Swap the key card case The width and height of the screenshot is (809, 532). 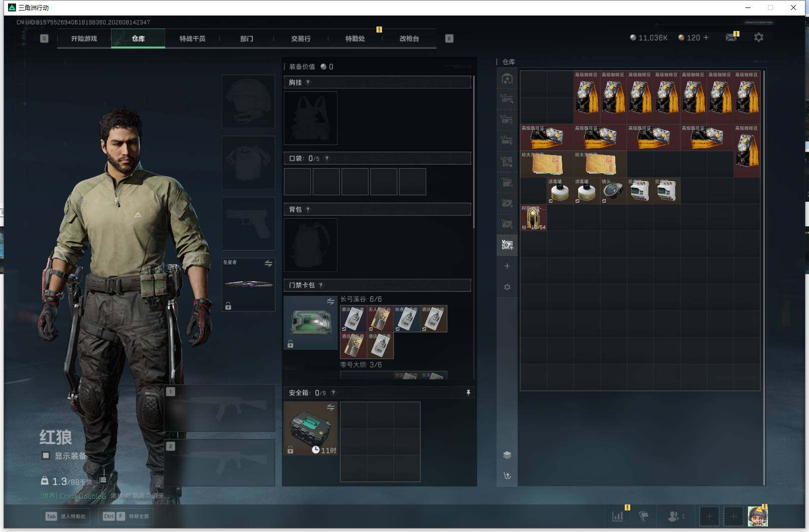pyautogui.click(x=330, y=301)
